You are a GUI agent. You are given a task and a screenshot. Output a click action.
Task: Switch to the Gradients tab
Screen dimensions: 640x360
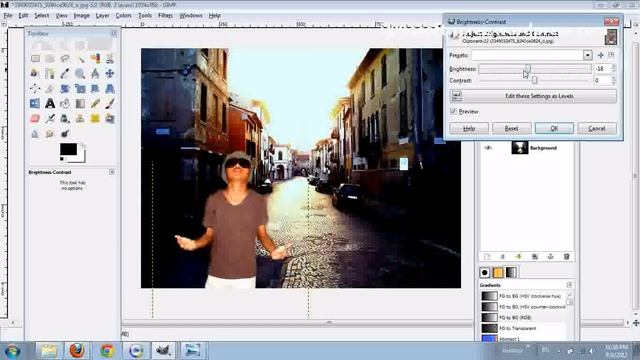click(511, 272)
